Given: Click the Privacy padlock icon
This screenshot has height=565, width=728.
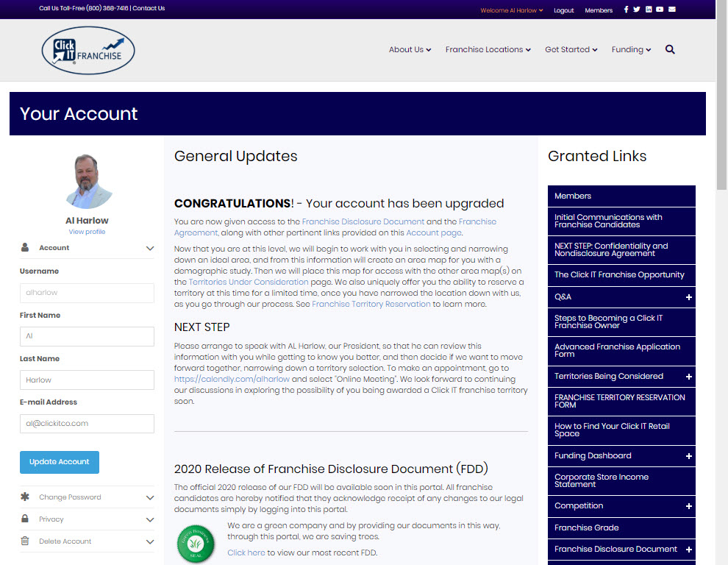Looking at the screenshot, I should (25, 519).
